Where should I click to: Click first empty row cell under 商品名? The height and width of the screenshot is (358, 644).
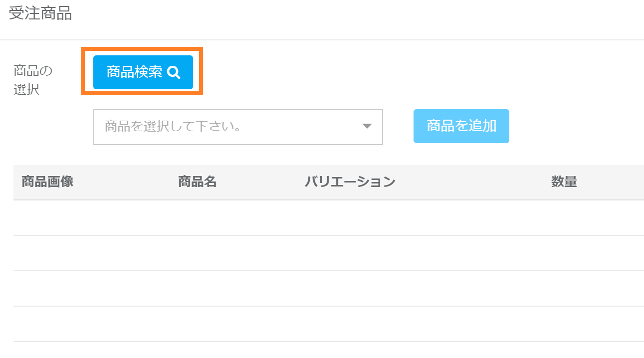[x=197, y=218]
